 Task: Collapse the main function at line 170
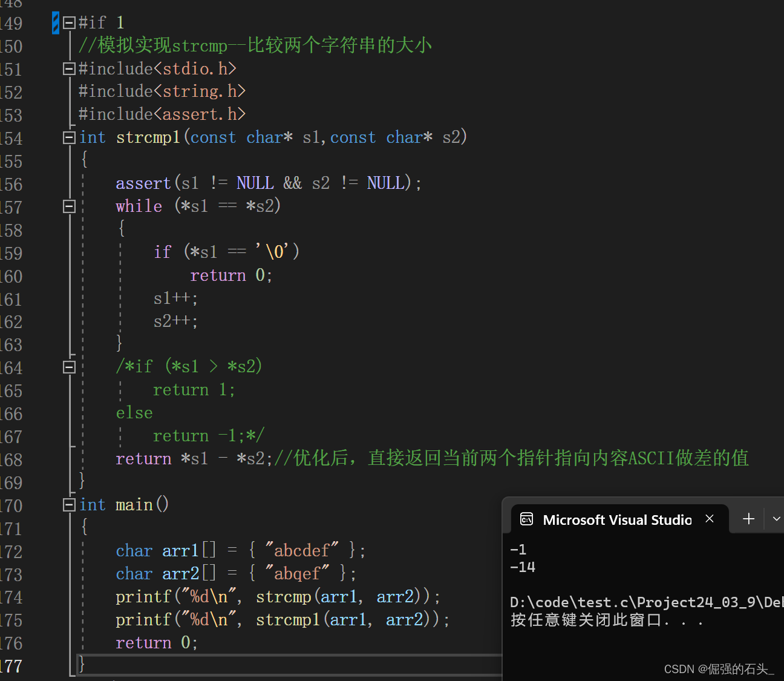pyautogui.click(x=68, y=504)
